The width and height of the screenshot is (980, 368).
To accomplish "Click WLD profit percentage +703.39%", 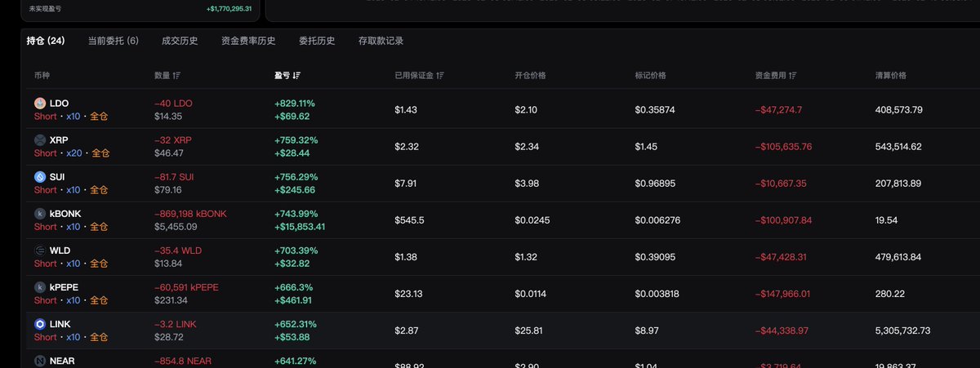I will [295, 251].
